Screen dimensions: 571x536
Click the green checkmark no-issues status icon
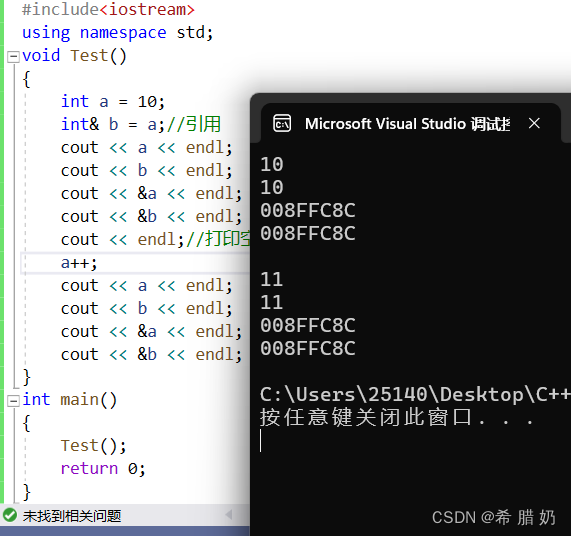click(x=10, y=515)
